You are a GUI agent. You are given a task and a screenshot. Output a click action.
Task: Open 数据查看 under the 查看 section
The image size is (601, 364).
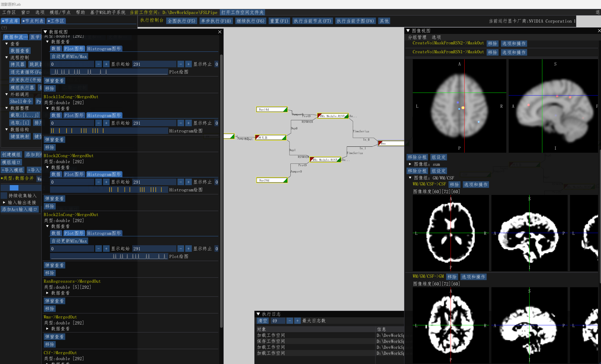pos(20,51)
